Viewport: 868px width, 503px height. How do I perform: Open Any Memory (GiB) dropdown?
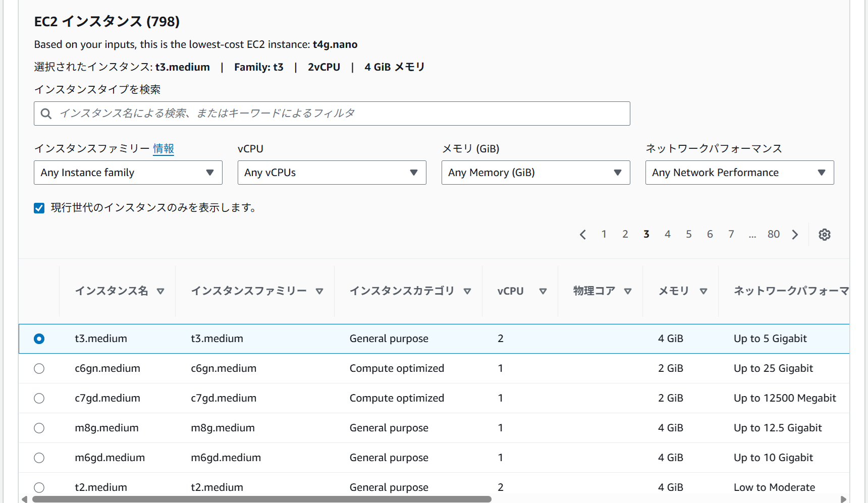[x=536, y=173]
